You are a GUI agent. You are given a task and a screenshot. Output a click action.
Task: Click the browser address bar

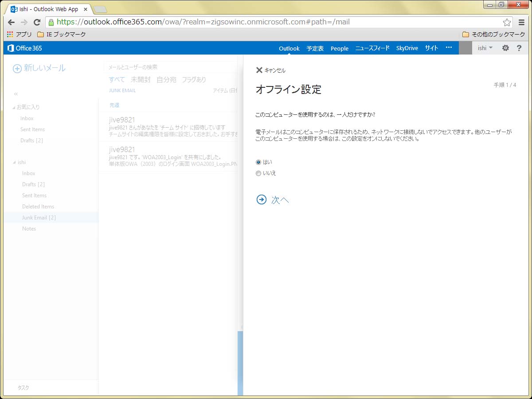click(x=275, y=22)
